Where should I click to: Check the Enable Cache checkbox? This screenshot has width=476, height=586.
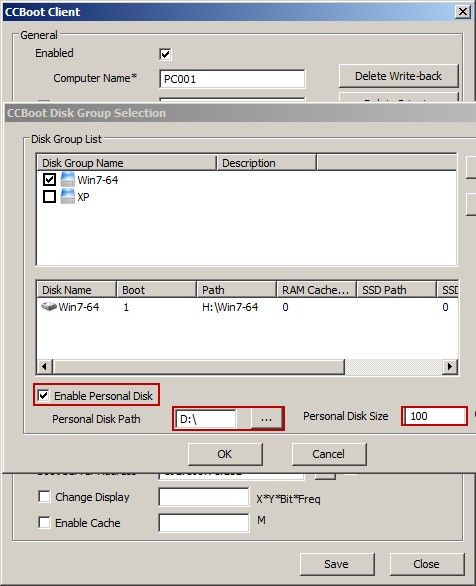(x=44, y=522)
